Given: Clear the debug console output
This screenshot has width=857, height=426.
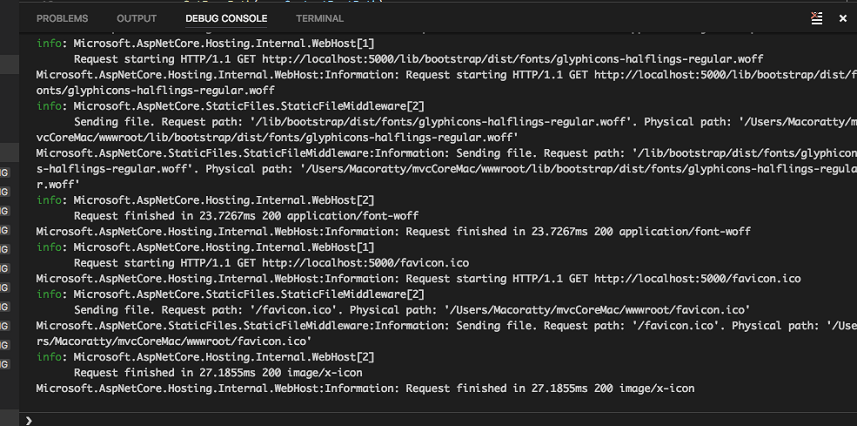Looking at the screenshot, I should [817, 19].
